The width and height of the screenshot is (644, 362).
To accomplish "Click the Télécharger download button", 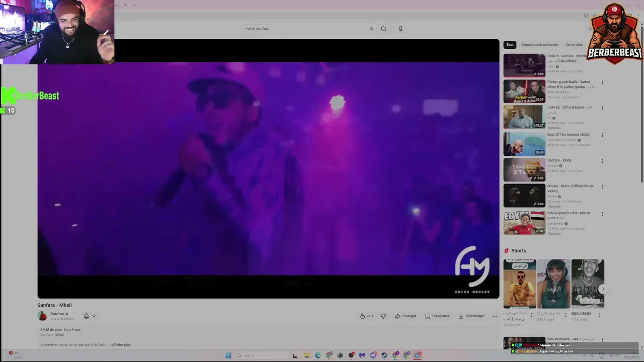I will pos(471,316).
